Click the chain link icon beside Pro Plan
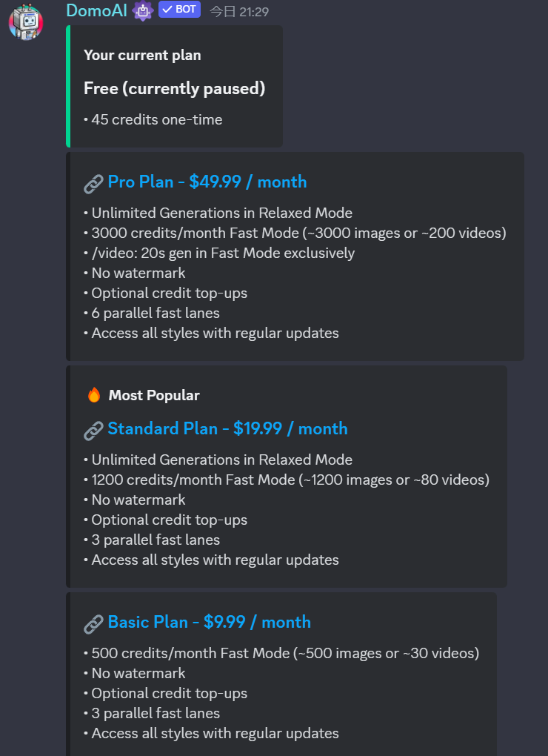Viewport: 548px width, 756px height. tap(93, 184)
